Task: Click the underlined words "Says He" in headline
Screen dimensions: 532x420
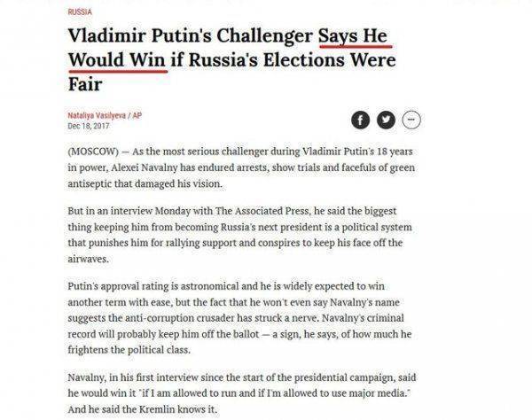Action: coord(355,38)
